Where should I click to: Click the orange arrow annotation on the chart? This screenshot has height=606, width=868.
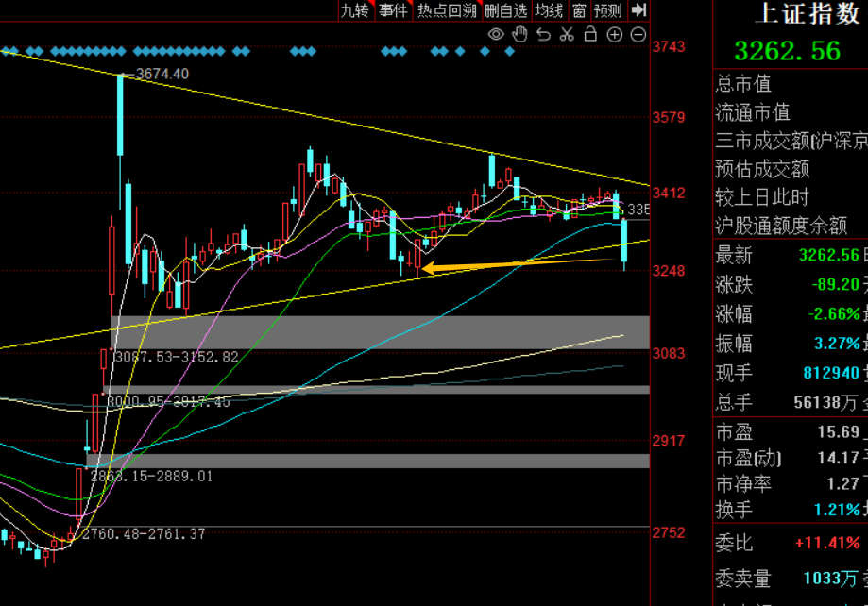pos(519,265)
